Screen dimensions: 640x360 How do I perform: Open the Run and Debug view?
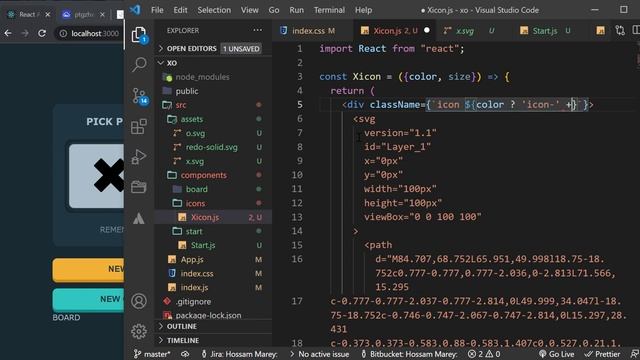[x=139, y=157]
